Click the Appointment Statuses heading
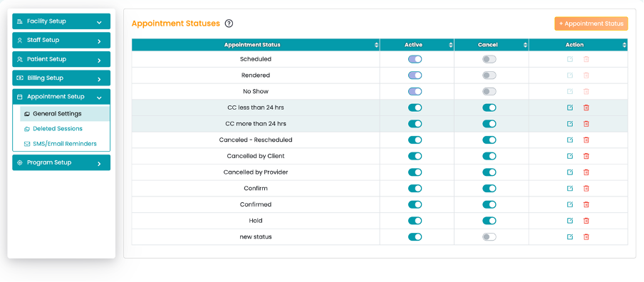The width and height of the screenshot is (644, 282). 176,23
